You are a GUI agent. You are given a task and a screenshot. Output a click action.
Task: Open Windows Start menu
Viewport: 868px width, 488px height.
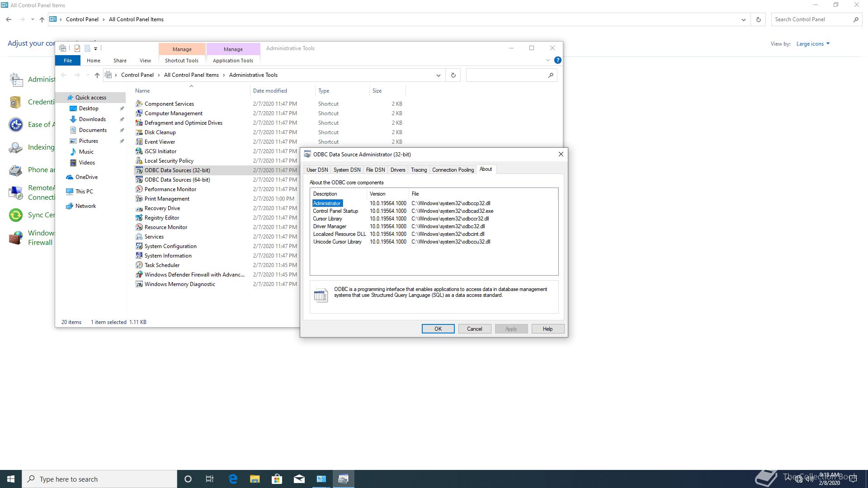coord(11,479)
